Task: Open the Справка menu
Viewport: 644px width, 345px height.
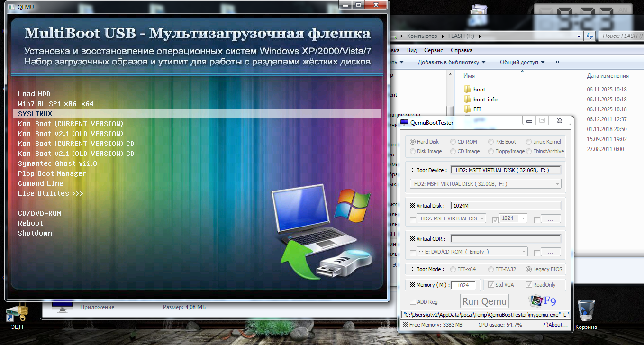Action: [x=461, y=50]
